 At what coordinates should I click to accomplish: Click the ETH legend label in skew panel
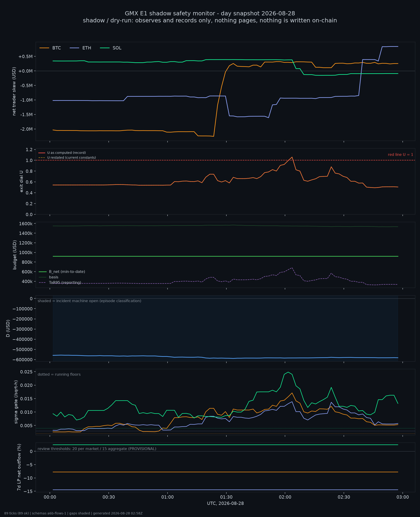87,48
